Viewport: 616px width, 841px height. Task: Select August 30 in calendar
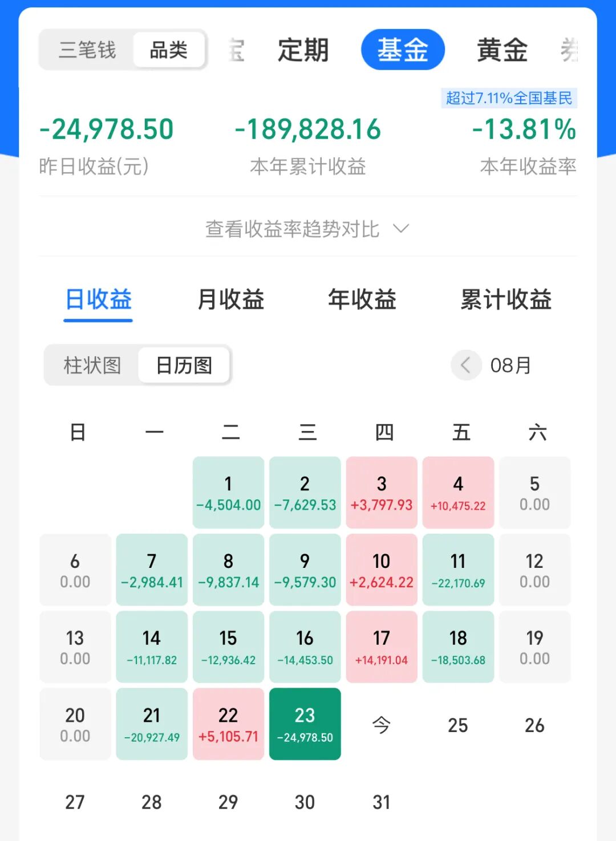tap(305, 802)
